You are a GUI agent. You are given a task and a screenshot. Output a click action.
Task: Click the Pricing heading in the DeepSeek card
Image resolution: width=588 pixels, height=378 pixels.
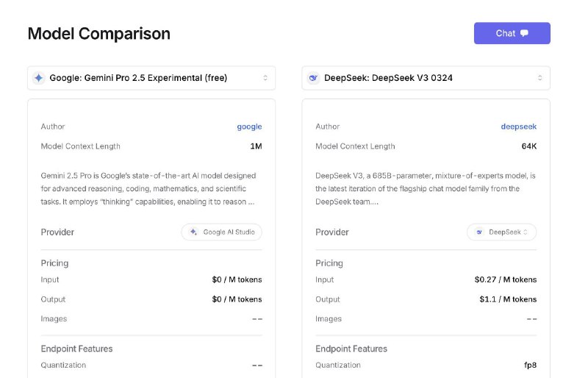[x=329, y=263]
